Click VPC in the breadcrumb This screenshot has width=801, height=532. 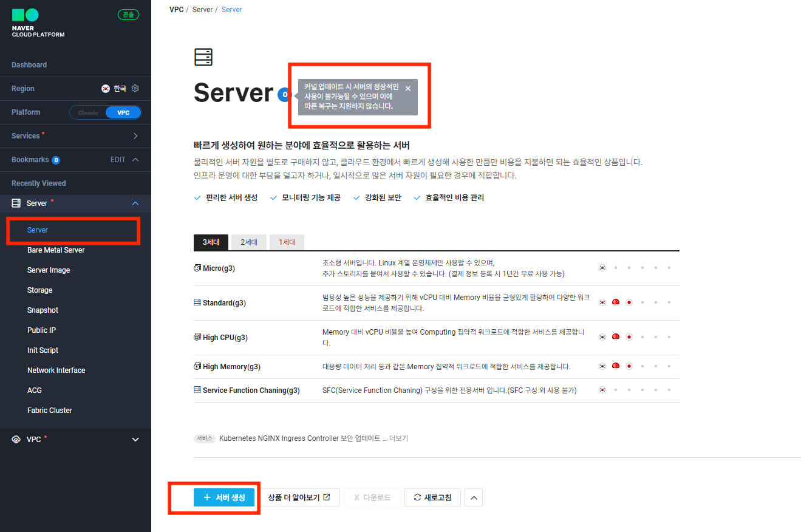click(x=176, y=10)
